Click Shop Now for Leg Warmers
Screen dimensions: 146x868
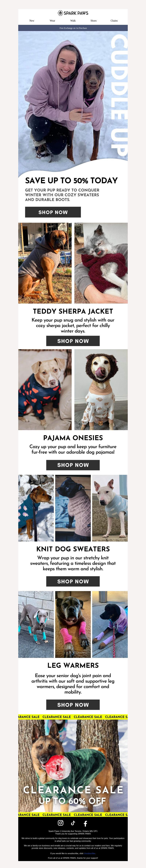click(73, 705)
